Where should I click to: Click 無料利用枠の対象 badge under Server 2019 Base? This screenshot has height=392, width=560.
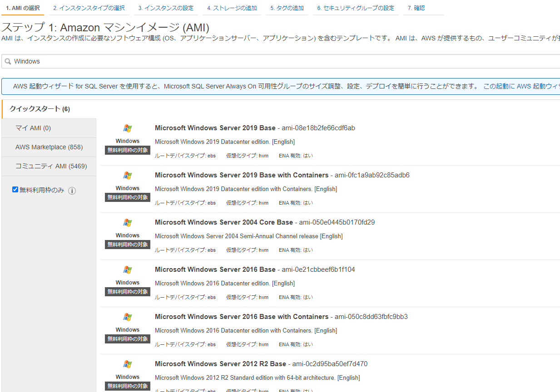(x=128, y=150)
